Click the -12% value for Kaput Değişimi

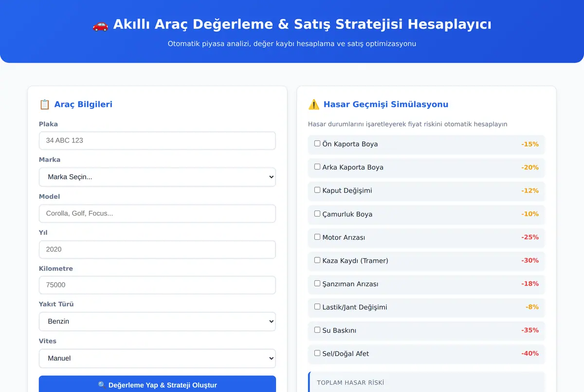click(x=530, y=191)
